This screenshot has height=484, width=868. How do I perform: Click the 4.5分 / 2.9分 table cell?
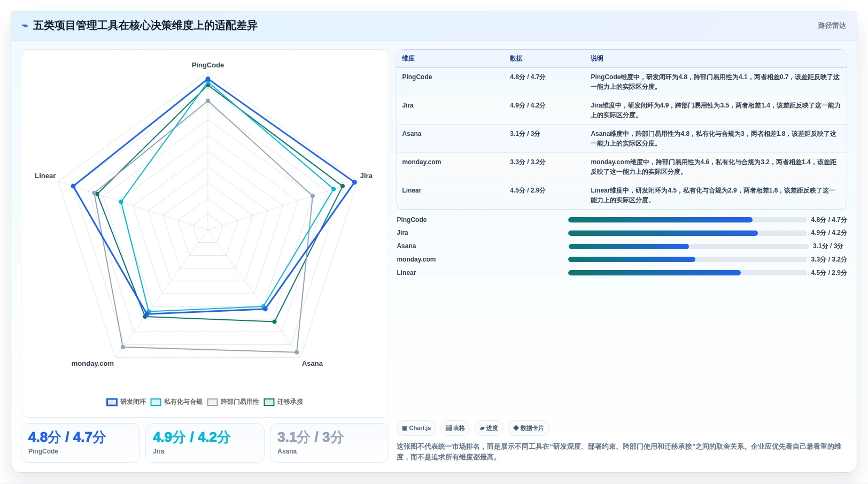(528, 190)
